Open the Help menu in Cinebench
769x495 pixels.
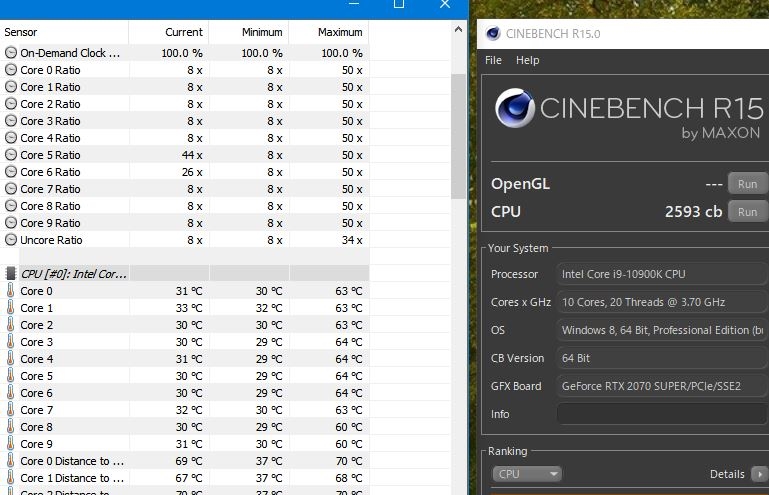pyautogui.click(x=527, y=60)
